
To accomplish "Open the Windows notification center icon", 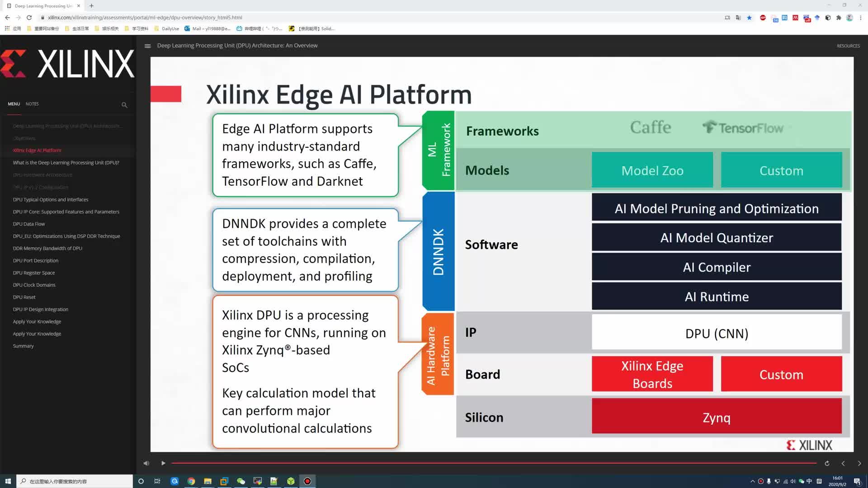I will [x=857, y=481].
